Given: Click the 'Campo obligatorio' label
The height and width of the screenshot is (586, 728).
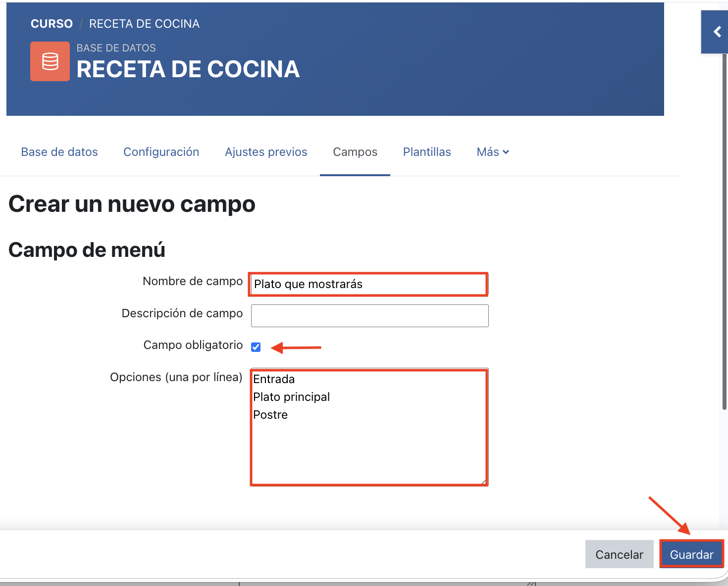Looking at the screenshot, I should tap(193, 345).
